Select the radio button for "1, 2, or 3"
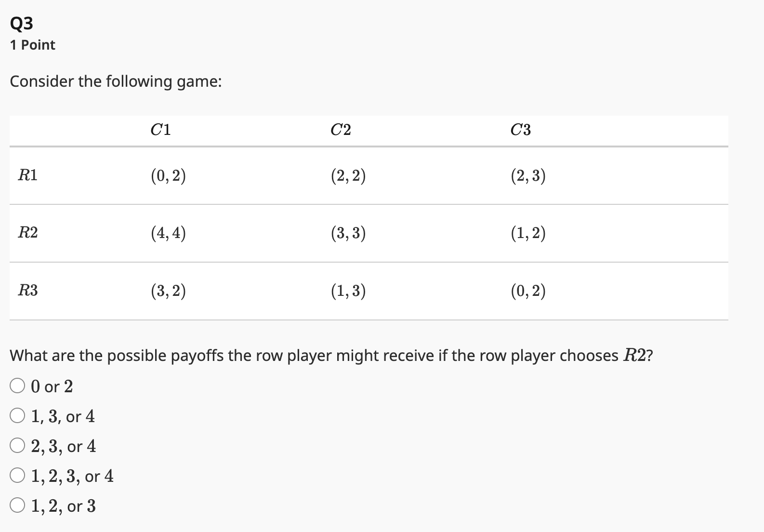The width and height of the screenshot is (764, 532). (17, 505)
